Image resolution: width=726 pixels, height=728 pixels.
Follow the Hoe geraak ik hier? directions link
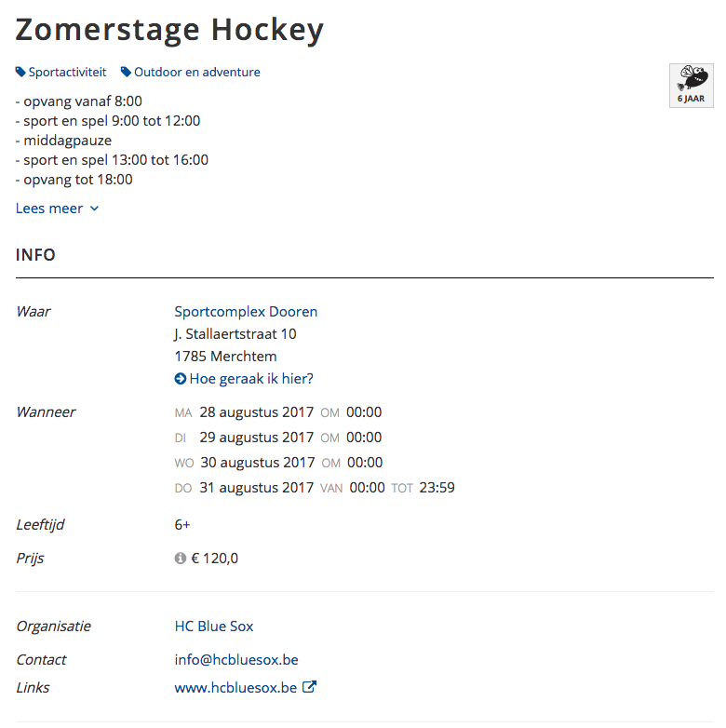tap(251, 379)
